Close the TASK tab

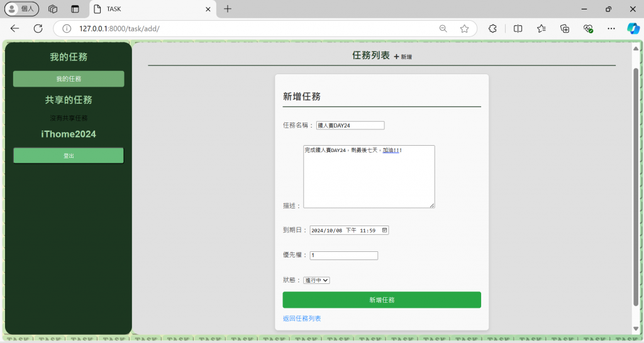(208, 9)
